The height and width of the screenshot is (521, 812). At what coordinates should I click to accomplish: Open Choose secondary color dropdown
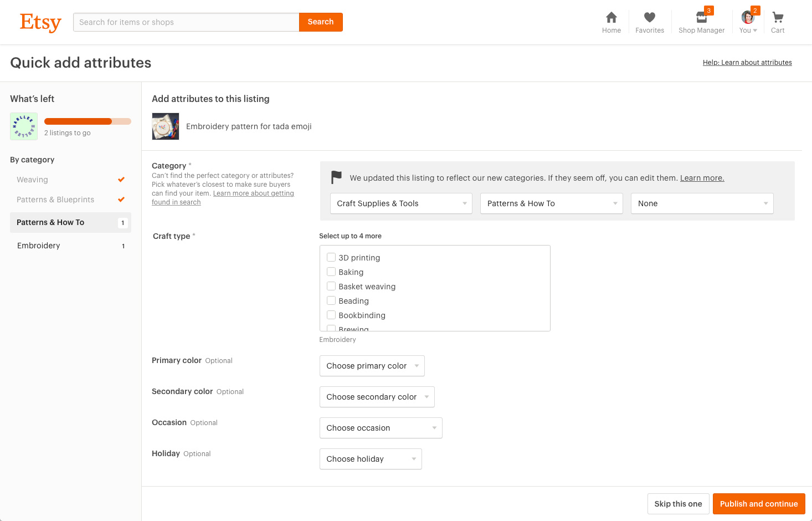pyautogui.click(x=377, y=397)
